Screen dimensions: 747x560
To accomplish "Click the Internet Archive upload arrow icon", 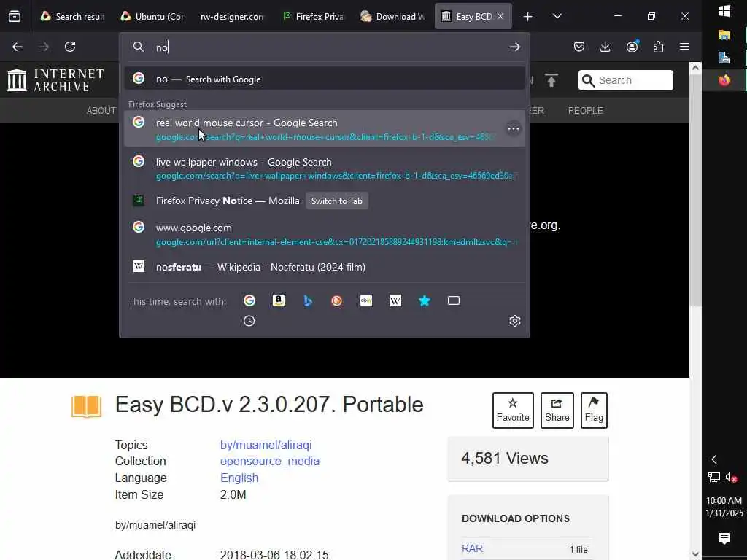I will pyautogui.click(x=551, y=80).
